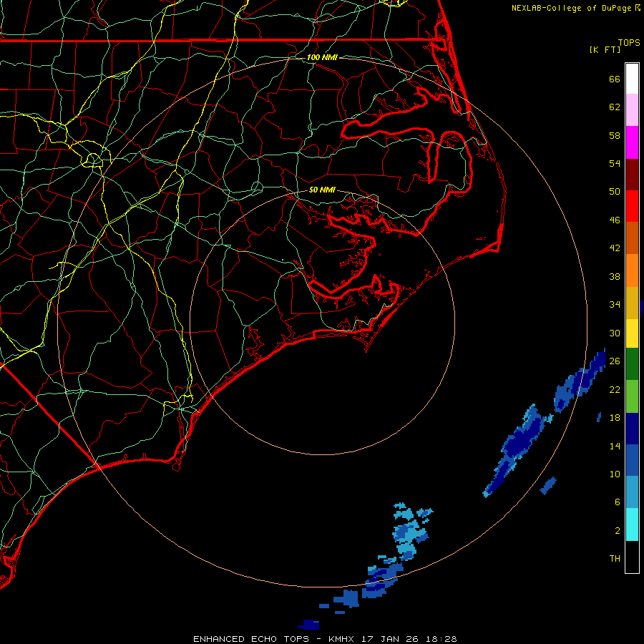Click the dark green legend swatch

(632, 364)
